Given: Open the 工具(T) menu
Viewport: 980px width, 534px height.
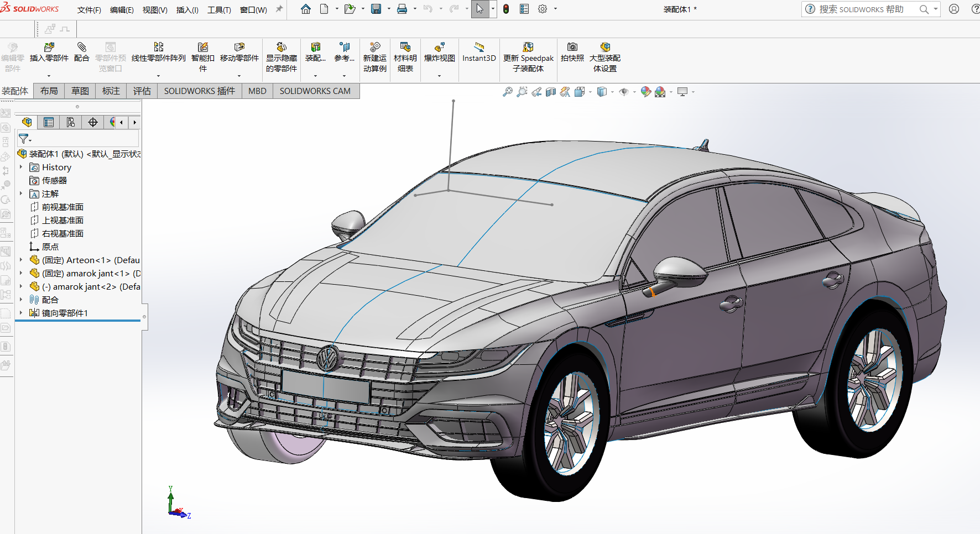Looking at the screenshot, I should (219, 10).
